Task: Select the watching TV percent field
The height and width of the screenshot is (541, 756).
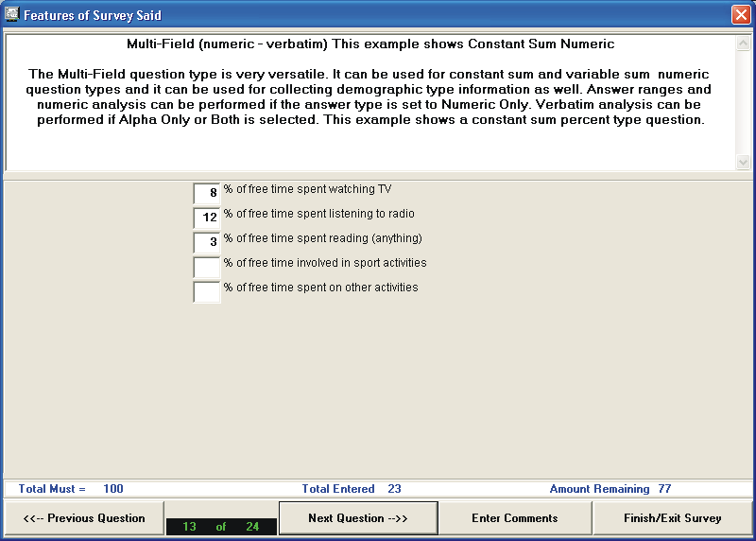Action: [207, 193]
